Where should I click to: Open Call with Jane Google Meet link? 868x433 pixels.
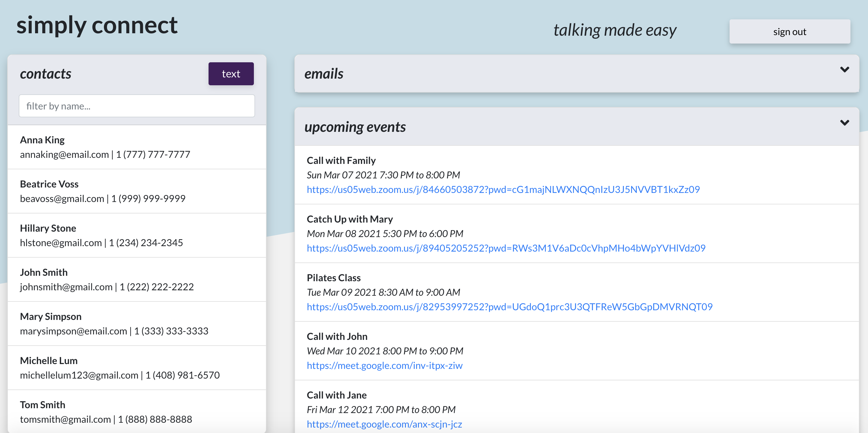[x=384, y=424]
